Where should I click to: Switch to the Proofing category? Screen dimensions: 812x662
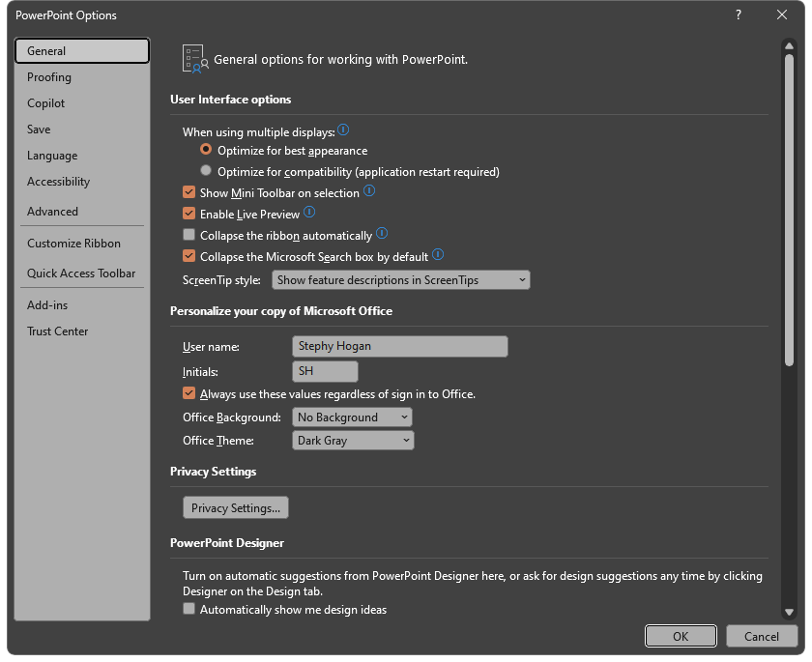click(x=48, y=76)
